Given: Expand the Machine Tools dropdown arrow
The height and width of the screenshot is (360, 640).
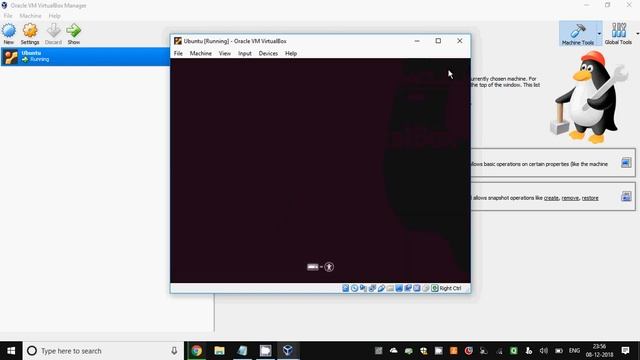Looking at the screenshot, I should pyautogui.click(x=599, y=34).
